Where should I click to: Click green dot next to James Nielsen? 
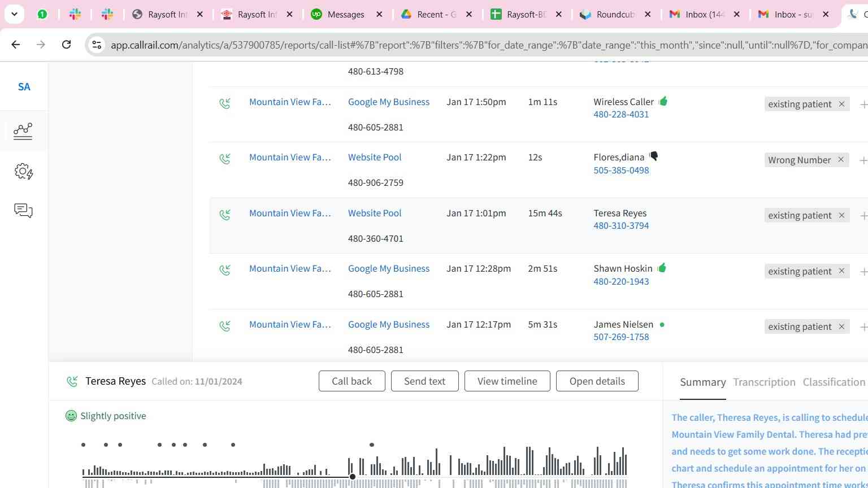click(x=662, y=325)
